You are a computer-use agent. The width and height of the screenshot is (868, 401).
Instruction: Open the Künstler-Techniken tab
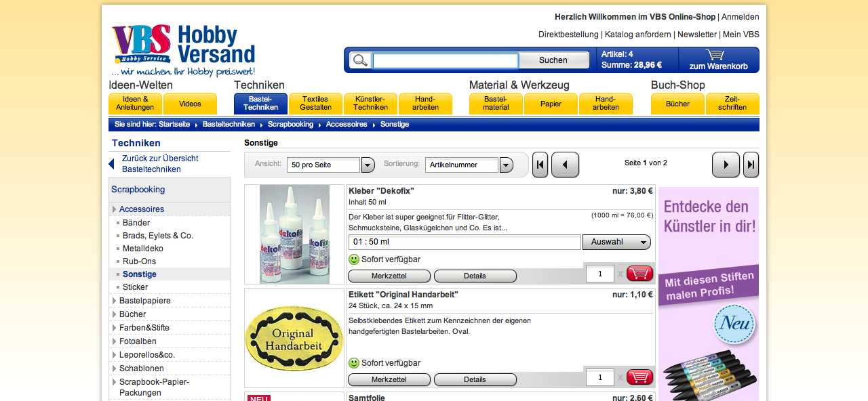click(x=370, y=103)
